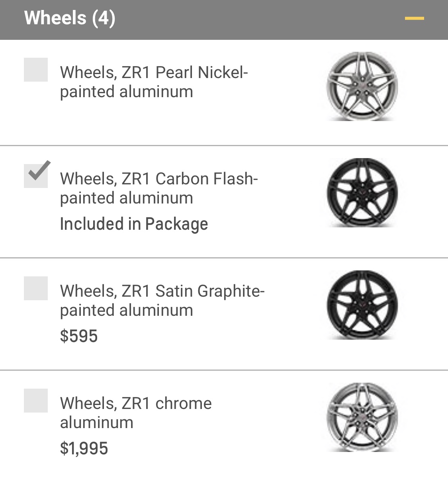Click the divider line below Pearl Nickel option
448x491 pixels.
tap(224, 146)
